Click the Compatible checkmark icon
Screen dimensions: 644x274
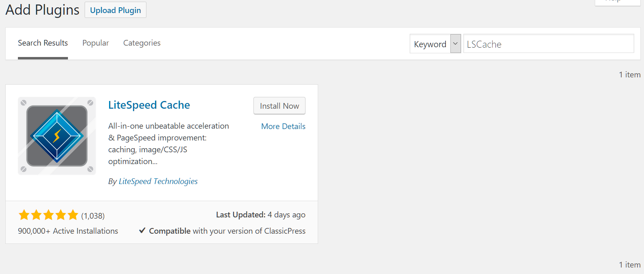click(142, 230)
